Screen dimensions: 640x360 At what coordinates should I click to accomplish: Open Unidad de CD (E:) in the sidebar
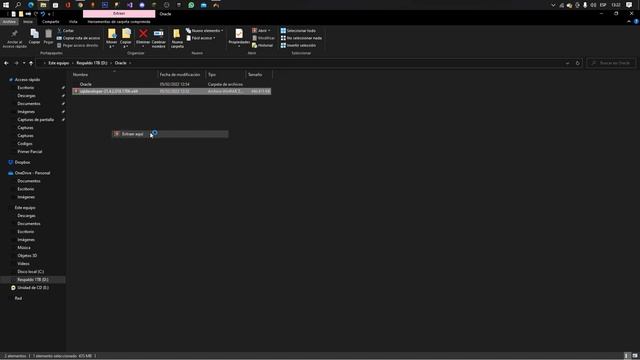(33, 287)
